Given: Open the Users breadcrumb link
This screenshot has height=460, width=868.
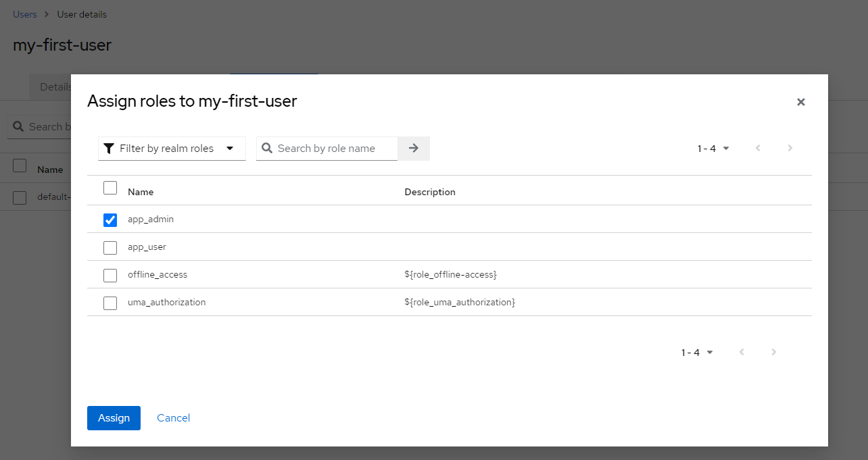Looking at the screenshot, I should (25, 14).
